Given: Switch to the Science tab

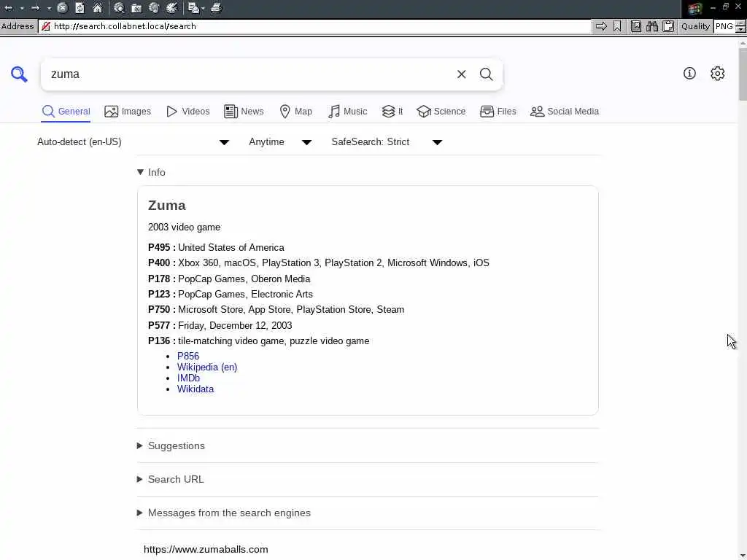Looking at the screenshot, I should [x=441, y=112].
